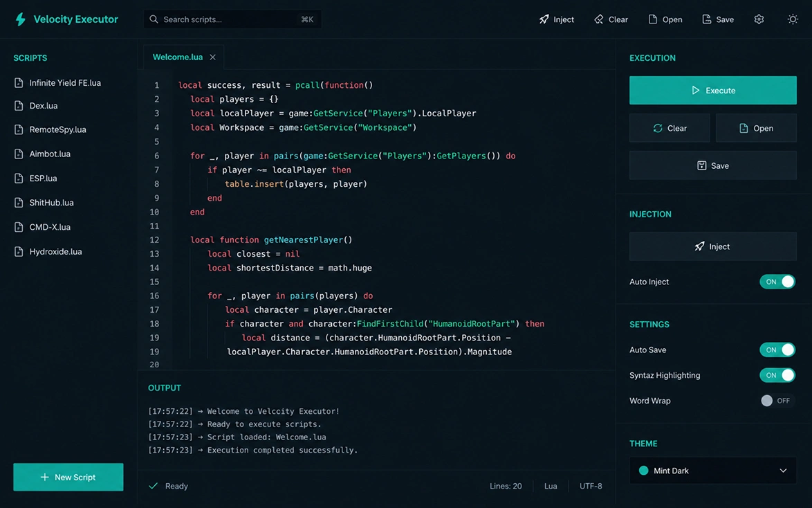Open settings with the gear icon

759,19
